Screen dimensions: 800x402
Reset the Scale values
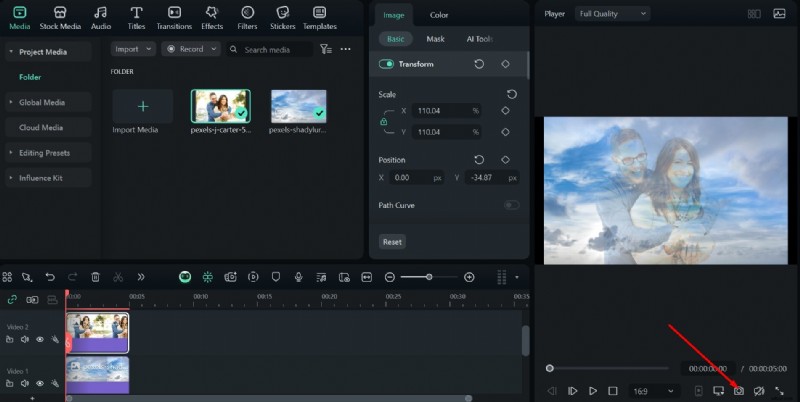(511, 94)
